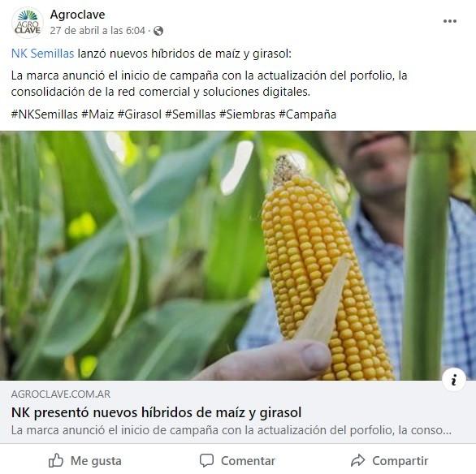
Task: Follow the #Maiz hashtag
Action: 97,114
